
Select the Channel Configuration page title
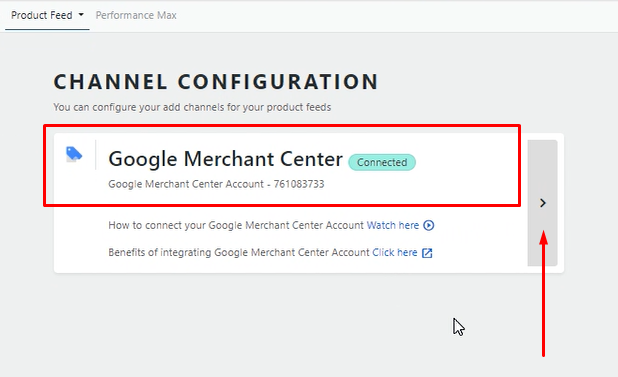pyautogui.click(x=216, y=82)
